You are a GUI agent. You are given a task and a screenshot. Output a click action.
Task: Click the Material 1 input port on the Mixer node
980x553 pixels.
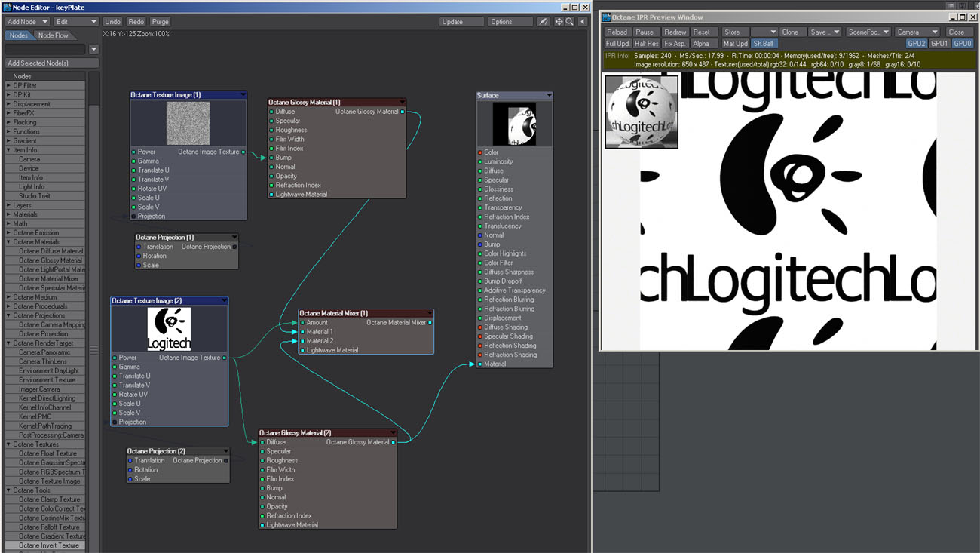click(302, 332)
